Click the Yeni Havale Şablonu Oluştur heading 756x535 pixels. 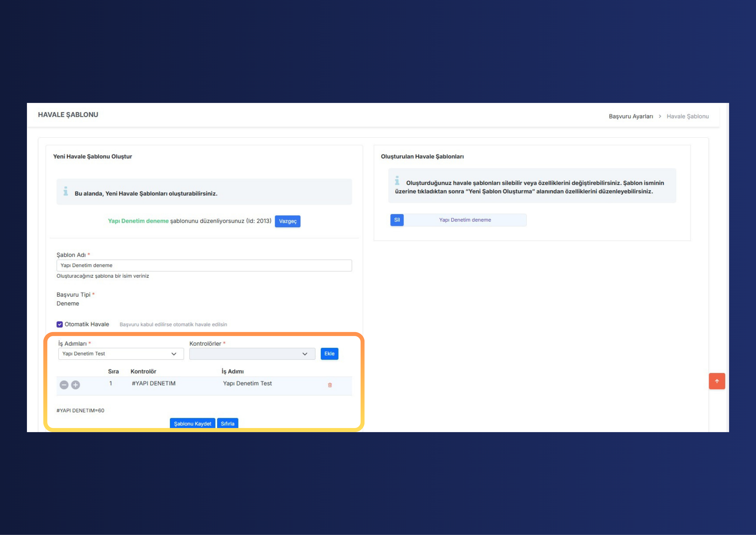pos(93,157)
